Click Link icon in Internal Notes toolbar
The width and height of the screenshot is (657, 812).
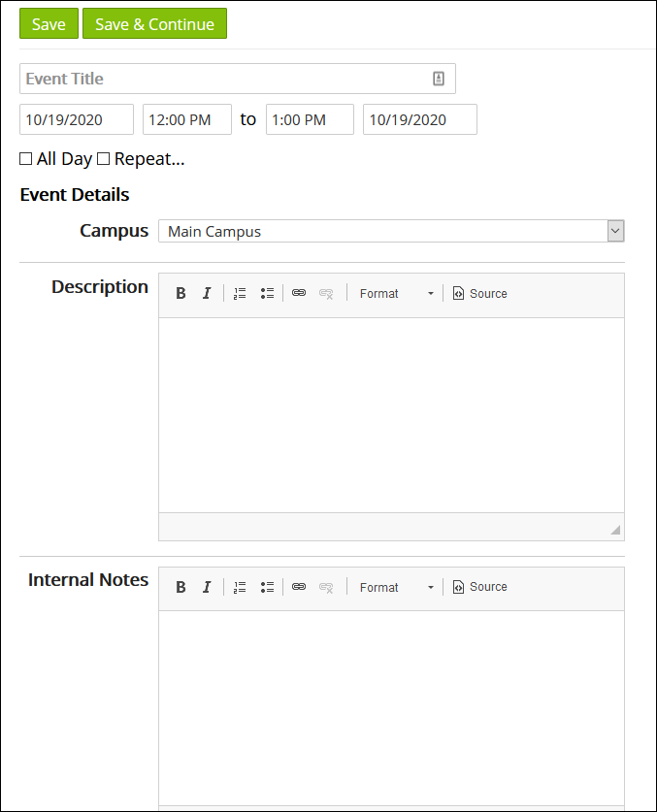299,587
